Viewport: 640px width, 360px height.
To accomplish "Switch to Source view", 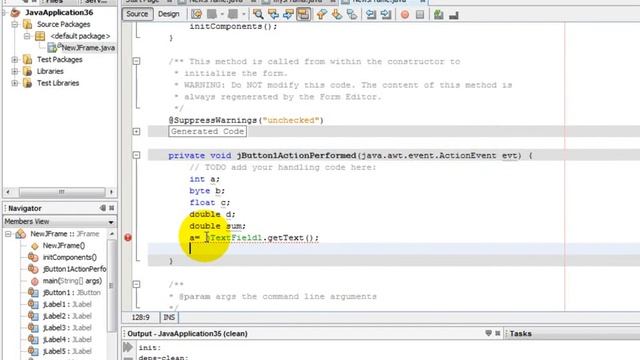I will pos(137,14).
